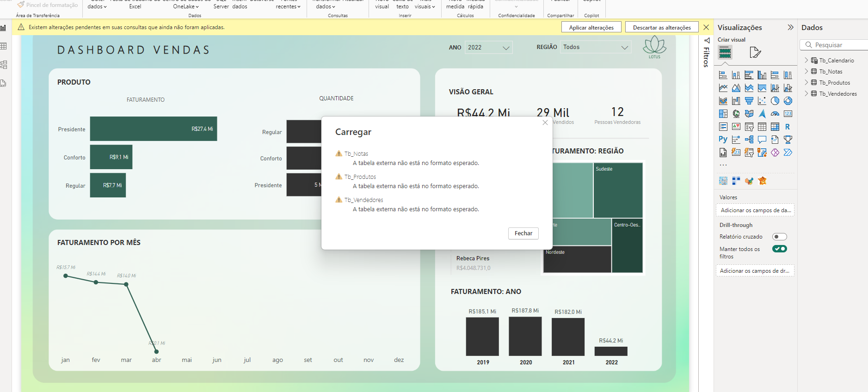Screen dimensions: 868x392
Task: Pick the R script visual
Action: [x=788, y=127]
